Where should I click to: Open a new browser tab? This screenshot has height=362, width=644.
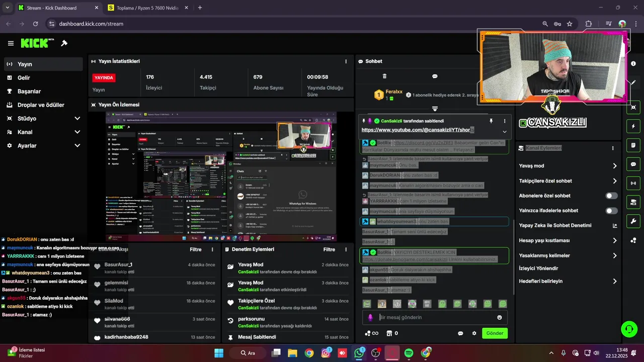click(x=200, y=8)
